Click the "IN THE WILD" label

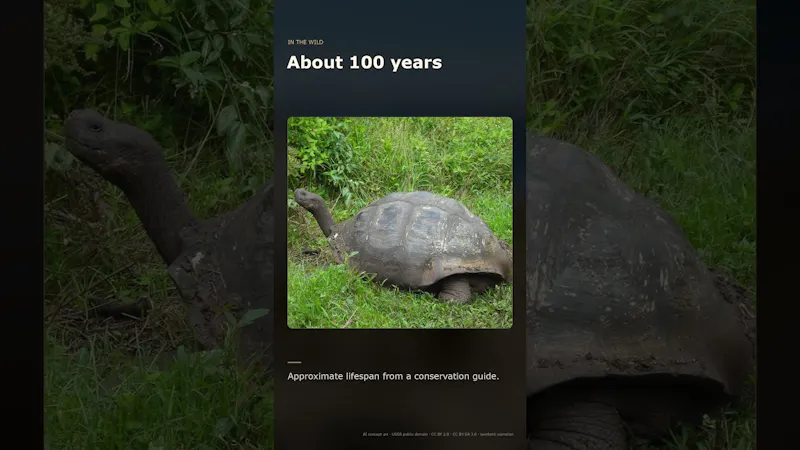305,42
